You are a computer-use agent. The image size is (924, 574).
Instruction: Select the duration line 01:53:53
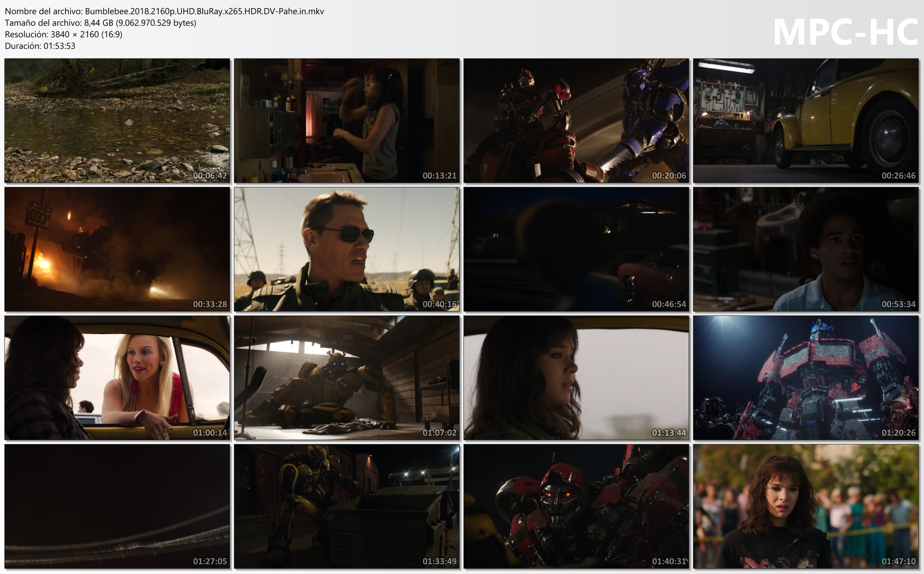pyautogui.click(x=40, y=46)
